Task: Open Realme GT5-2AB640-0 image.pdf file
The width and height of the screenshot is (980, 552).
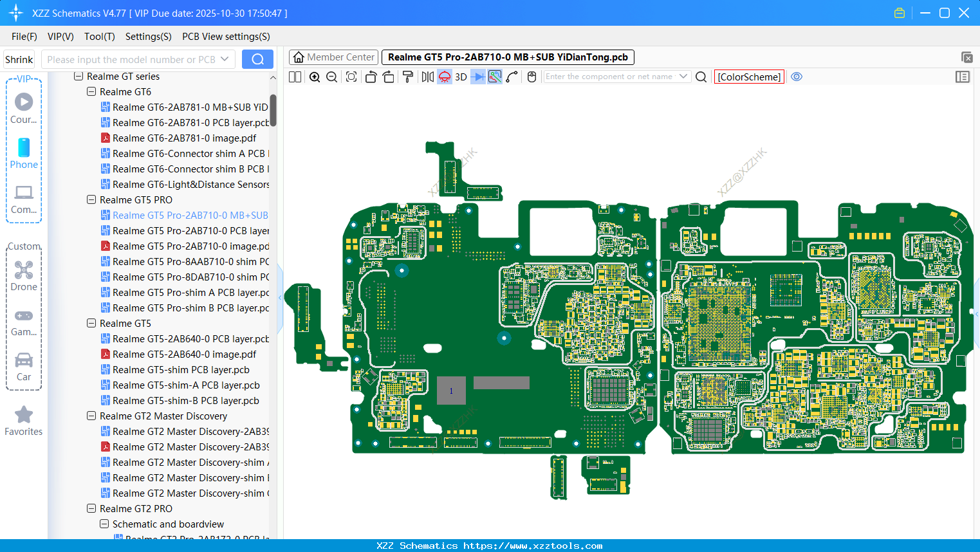Action: (184, 354)
